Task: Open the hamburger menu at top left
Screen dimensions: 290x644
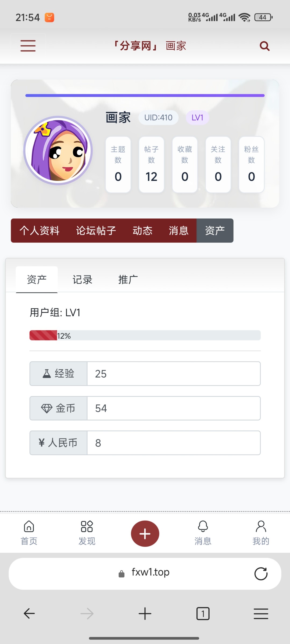Action: (x=28, y=46)
